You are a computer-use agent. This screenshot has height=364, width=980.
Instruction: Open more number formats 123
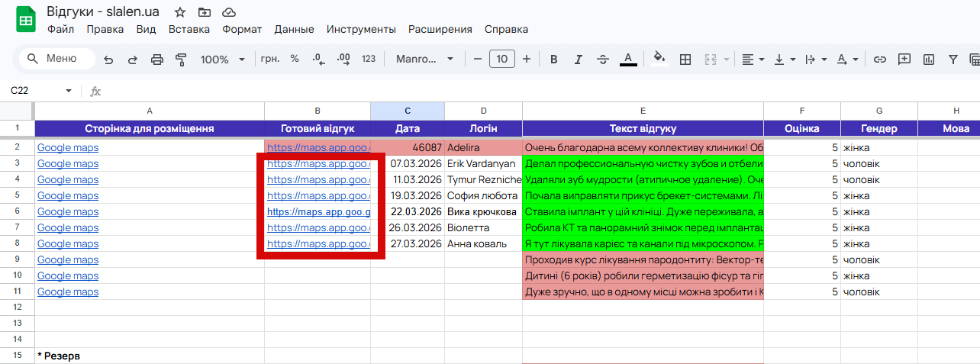click(369, 59)
